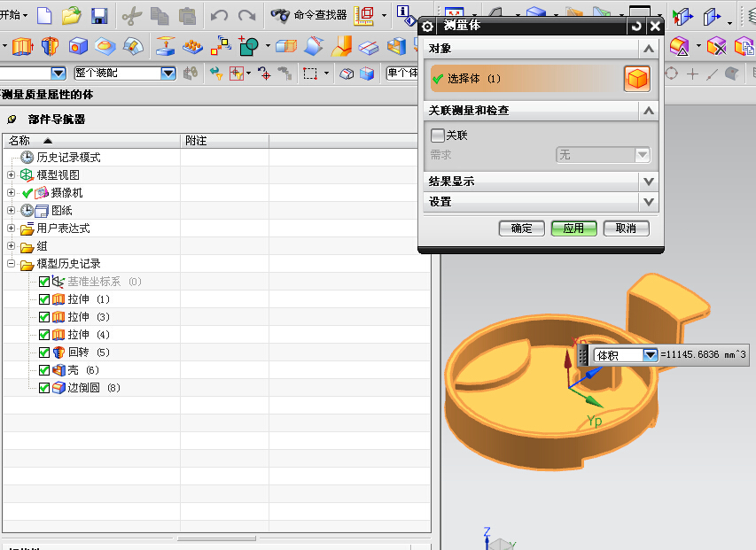The image size is (756, 550).
Task: Create a new file with blank page icon
Action: pos(44,16)
